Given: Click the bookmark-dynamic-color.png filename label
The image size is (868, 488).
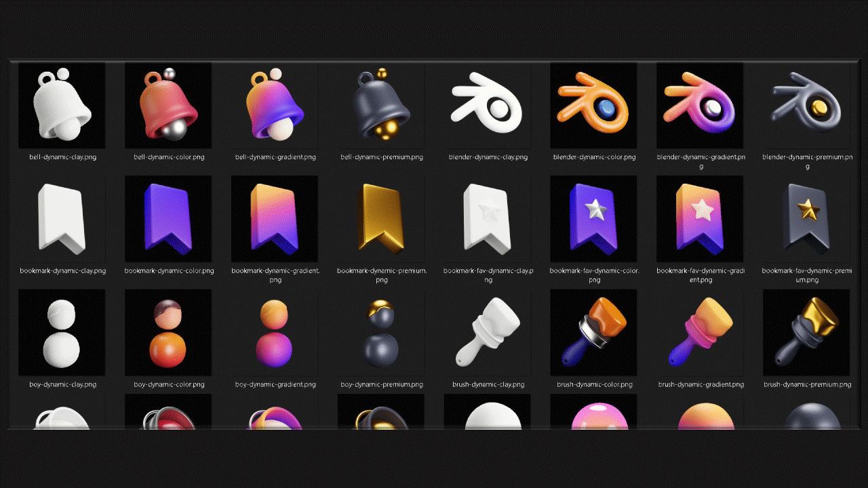Looking at the screenshot, I should [169, 270].
